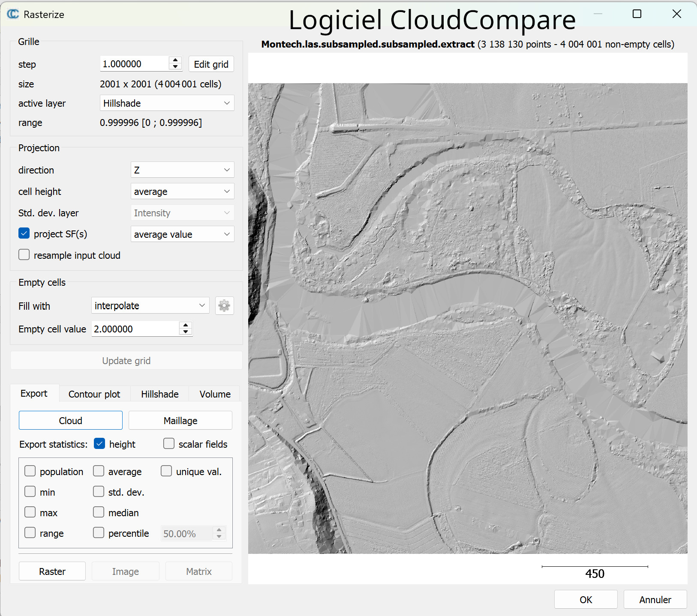The height and width of the screenshot is (616, 697).
Task: Check the median statistic
Action: (99, 512)
